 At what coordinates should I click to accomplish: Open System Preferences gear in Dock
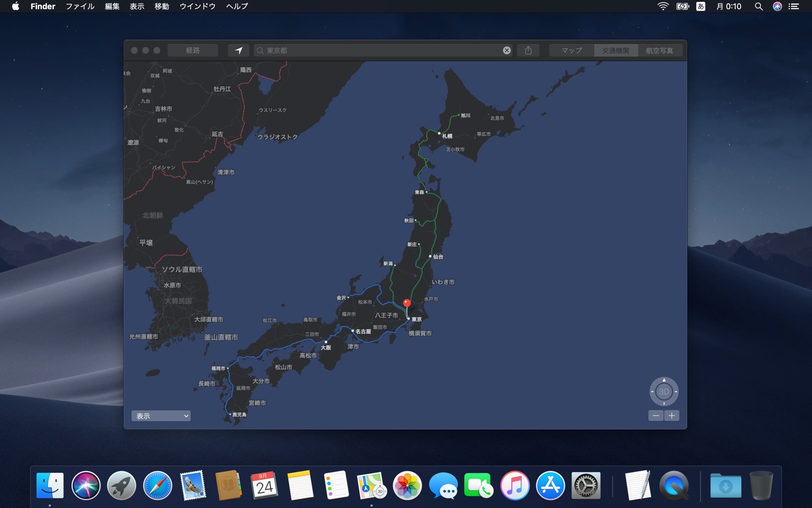(586, 485)
